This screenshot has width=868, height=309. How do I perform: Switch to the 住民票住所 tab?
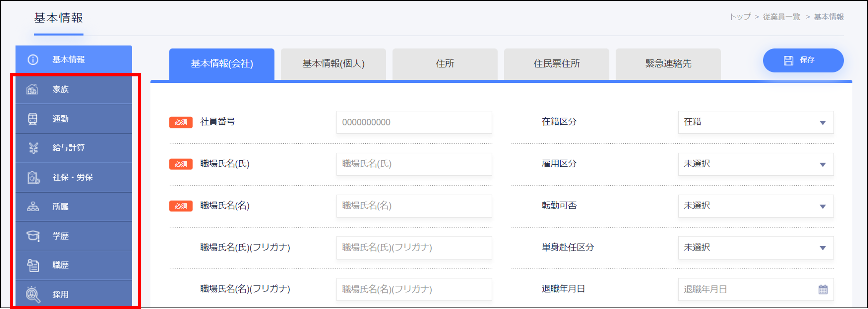pos(556,64)
